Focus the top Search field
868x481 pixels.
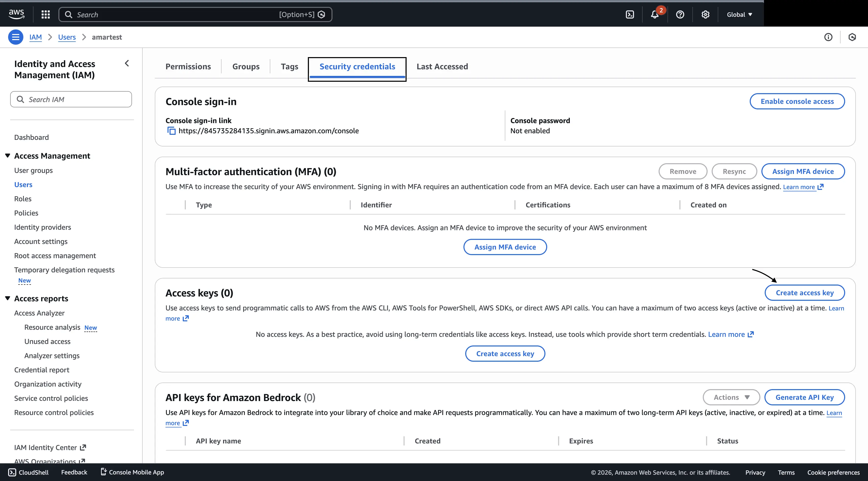click(x=195, y=14)
